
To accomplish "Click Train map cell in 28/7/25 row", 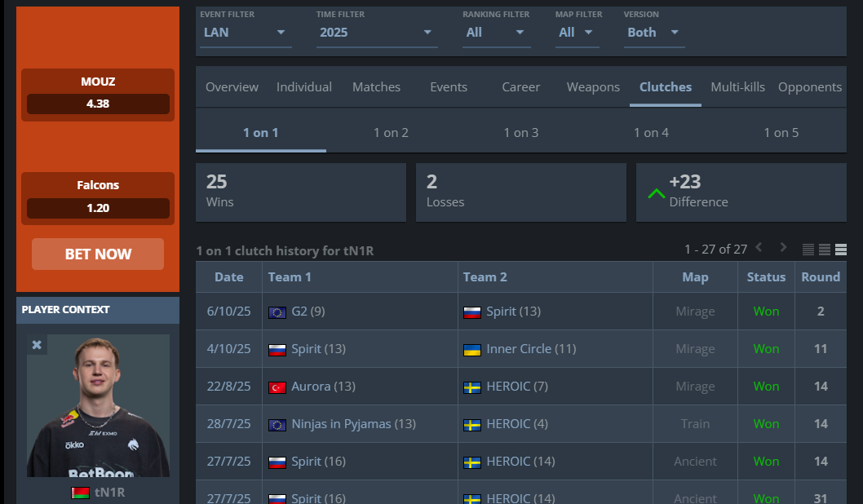I will click(695, 423).
